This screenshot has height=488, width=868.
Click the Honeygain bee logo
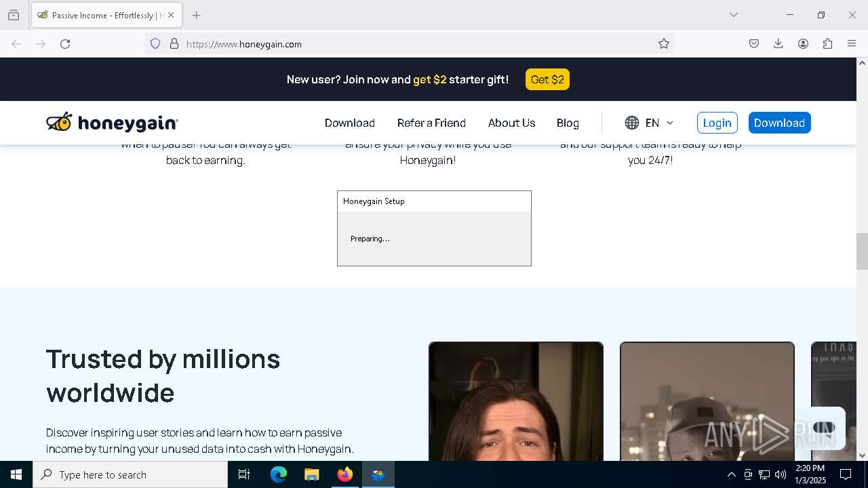112,123
